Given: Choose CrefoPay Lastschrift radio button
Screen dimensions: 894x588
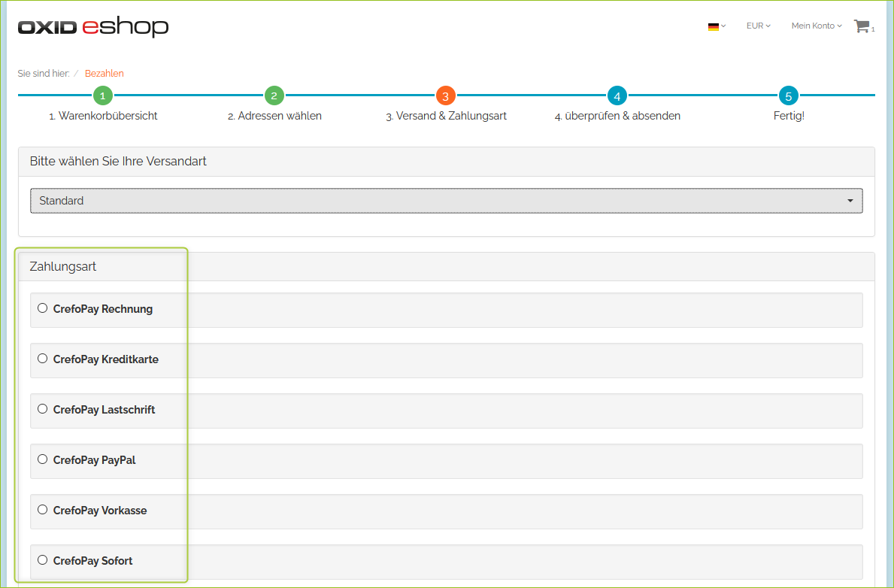Looking at the screenshot, I should (42, 409).
